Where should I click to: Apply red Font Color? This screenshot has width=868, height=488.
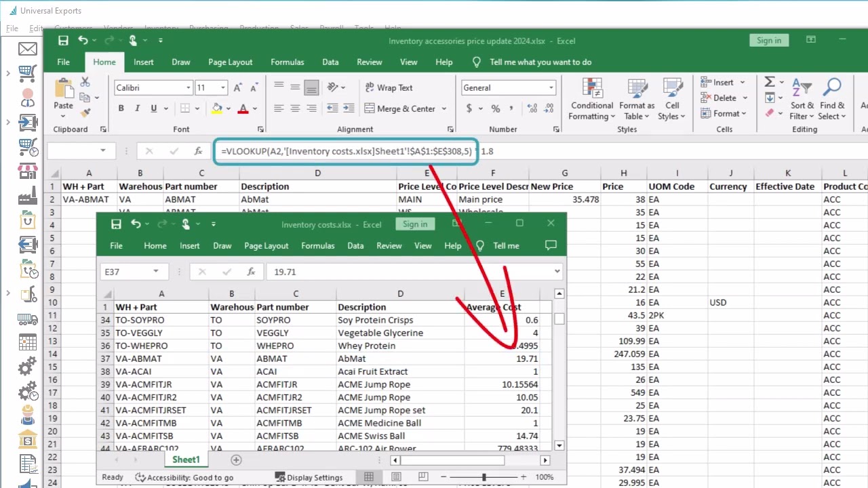point(243,108)
